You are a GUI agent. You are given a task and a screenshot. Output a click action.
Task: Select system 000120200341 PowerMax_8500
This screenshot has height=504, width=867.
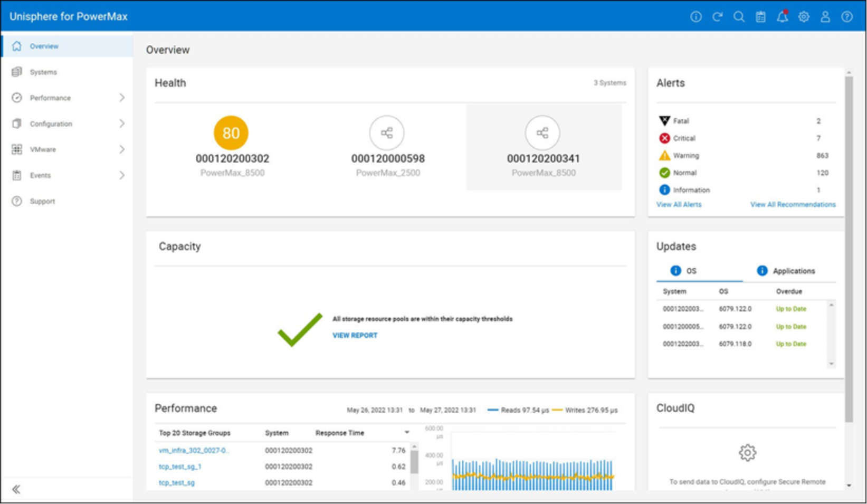[544, 147]
